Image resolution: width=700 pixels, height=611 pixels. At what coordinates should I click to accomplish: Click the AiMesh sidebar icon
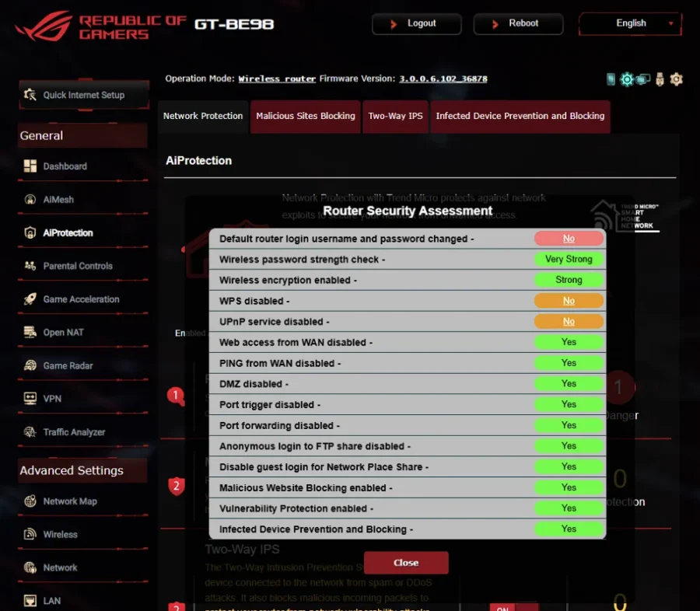tap(30, 200)
